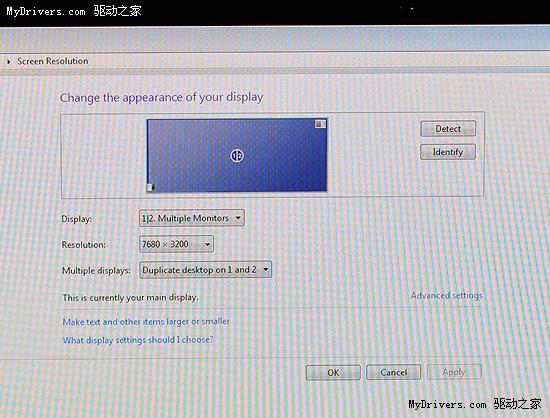This screenshot has height=418, width=550.
Task: Open the Multiple displays dropdown showing Duplicate desktop
Action: point(206,270)
